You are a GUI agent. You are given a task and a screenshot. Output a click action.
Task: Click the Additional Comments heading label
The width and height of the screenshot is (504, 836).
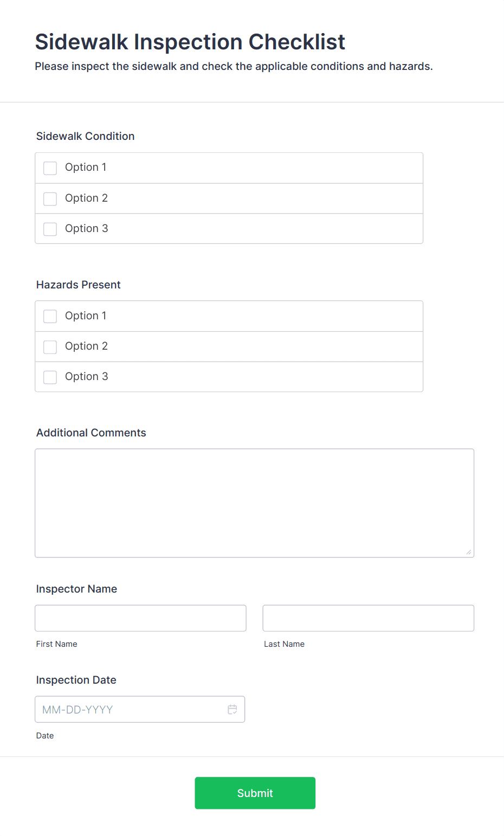point(91,433)
